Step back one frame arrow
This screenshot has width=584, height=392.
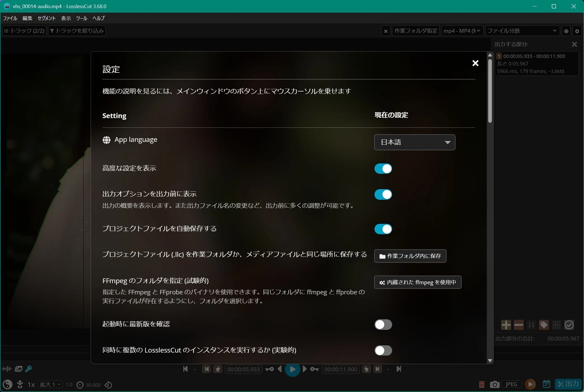tap(280, 369)
